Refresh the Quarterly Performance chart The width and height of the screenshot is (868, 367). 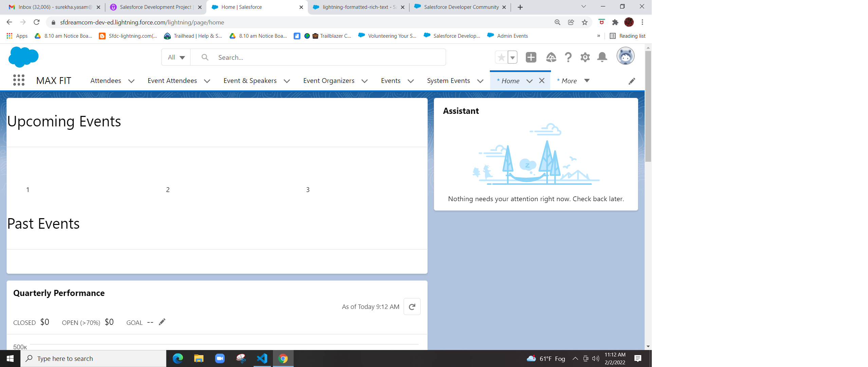pyautogui.click(x=412, y=307)
